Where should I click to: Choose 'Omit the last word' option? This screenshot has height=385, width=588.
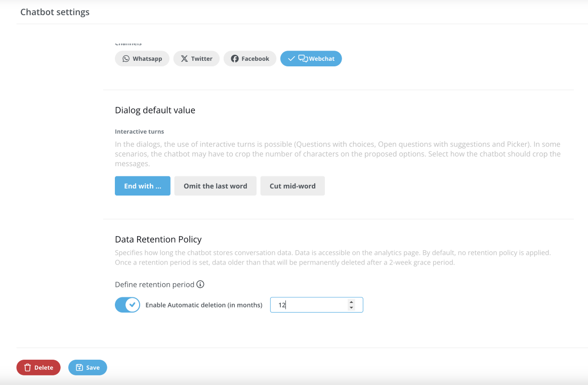215,186
